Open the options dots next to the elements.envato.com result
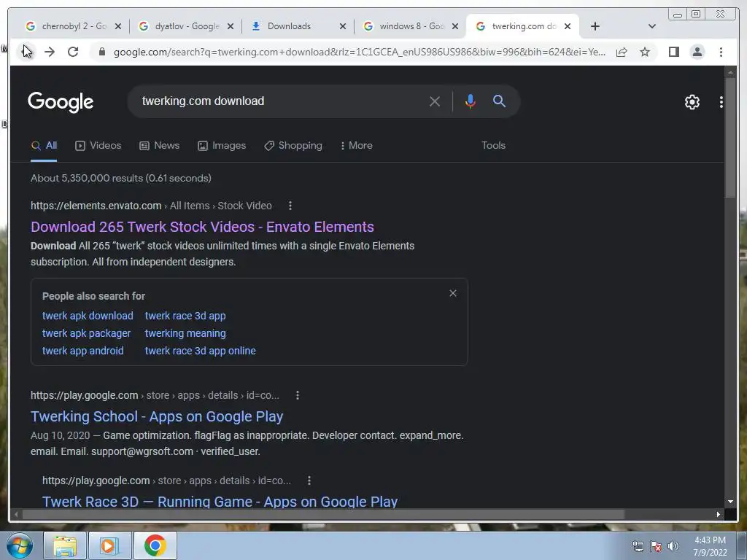Viewport: 747px width, 560px height. coord(290,206)
